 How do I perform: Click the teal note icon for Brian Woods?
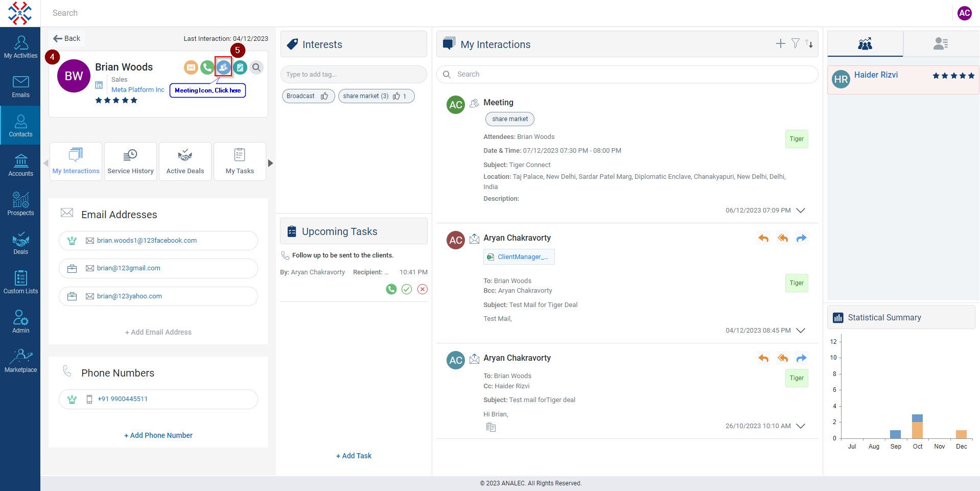240,67
